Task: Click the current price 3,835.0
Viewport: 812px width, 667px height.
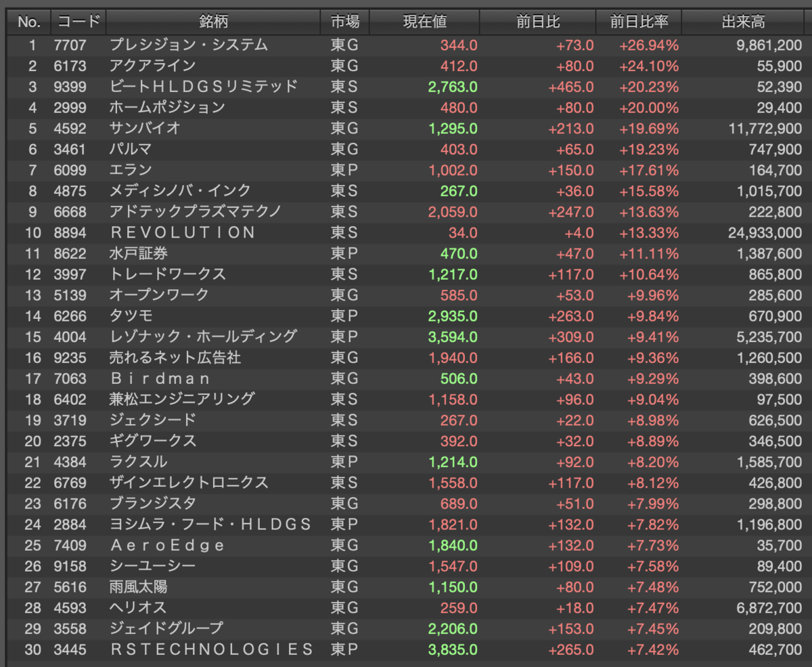Action: click(453, 650)
